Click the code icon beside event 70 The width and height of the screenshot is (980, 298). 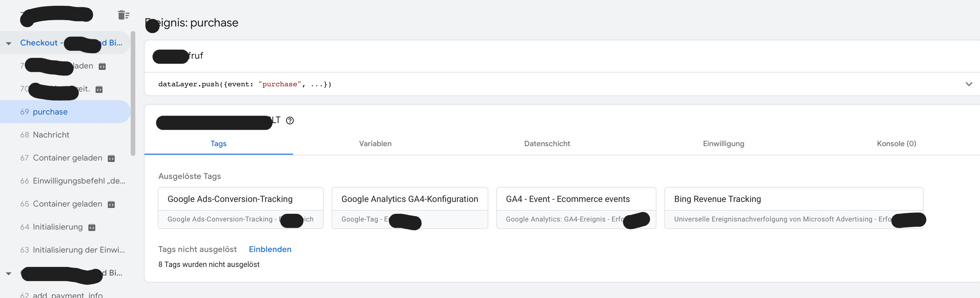tap(99, 90)
